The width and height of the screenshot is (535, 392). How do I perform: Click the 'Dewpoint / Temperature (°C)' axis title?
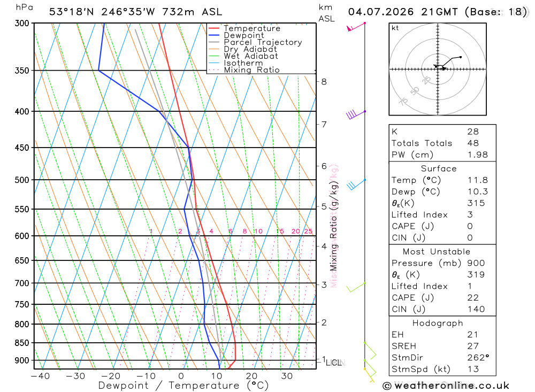coord(184,386)
